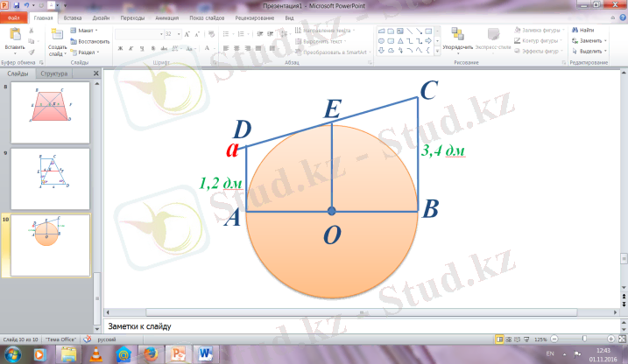The image size is (628, 364).
Task: Click the Заменить (Replace) button
Action: coord(587,40)
